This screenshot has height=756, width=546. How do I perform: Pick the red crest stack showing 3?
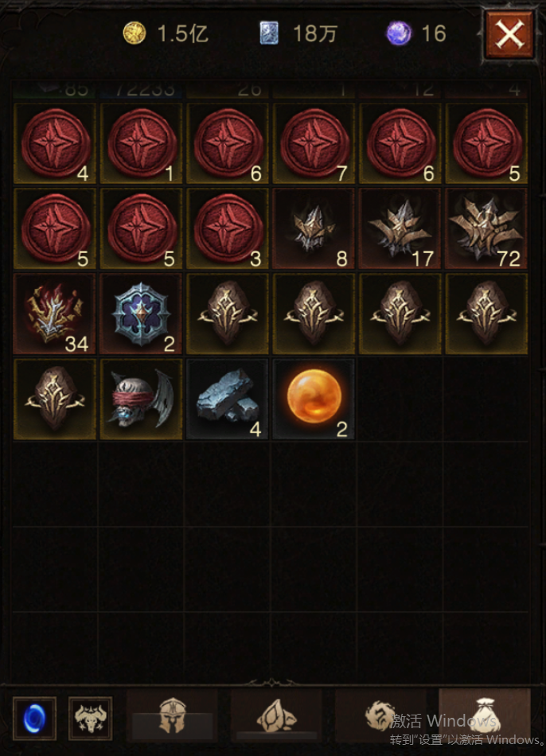click(x=228, y=228)
